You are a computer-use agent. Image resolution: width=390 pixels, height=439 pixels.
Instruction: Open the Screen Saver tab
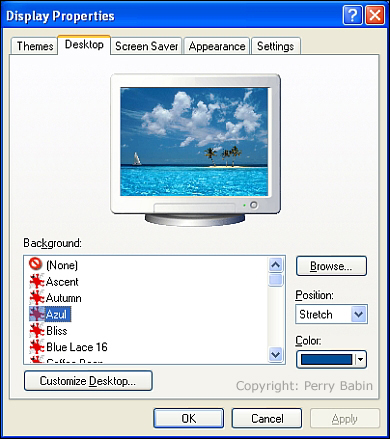[x=146, y=46]
